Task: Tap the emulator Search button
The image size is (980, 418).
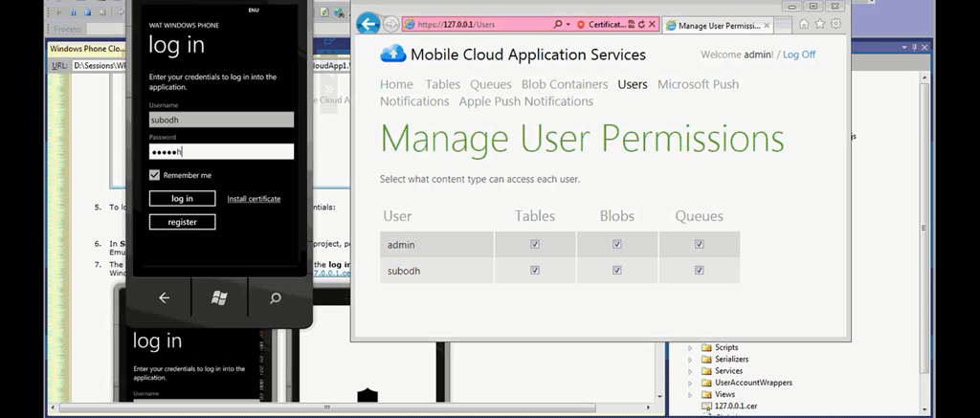Action: [x=275, y=298]
